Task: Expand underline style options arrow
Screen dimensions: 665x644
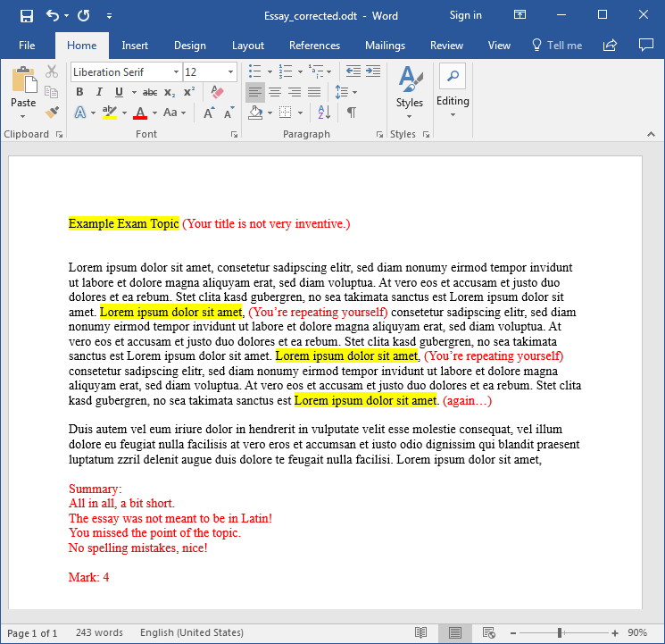Action: 134,92
